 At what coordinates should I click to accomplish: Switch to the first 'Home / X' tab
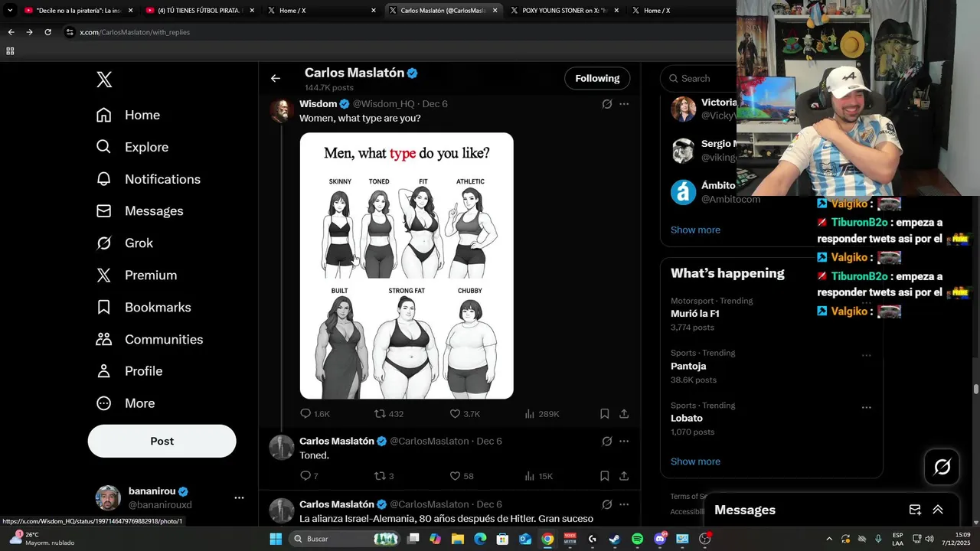point(322,11)
